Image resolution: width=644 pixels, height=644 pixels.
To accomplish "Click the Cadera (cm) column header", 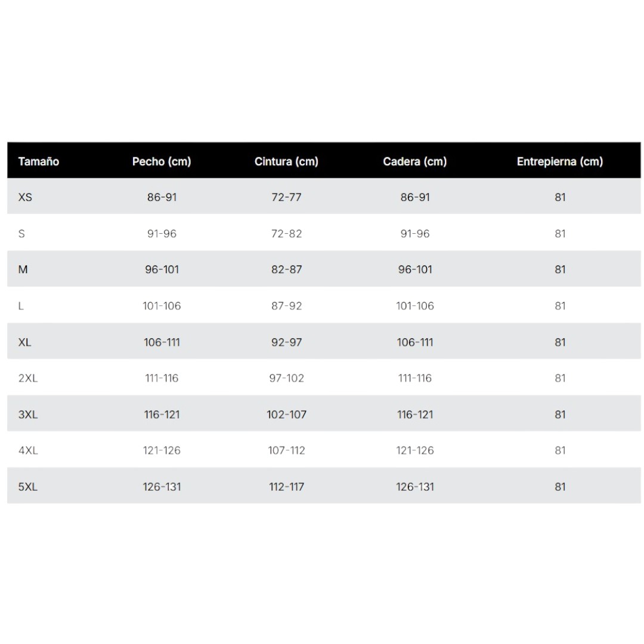I will (415, 162).
